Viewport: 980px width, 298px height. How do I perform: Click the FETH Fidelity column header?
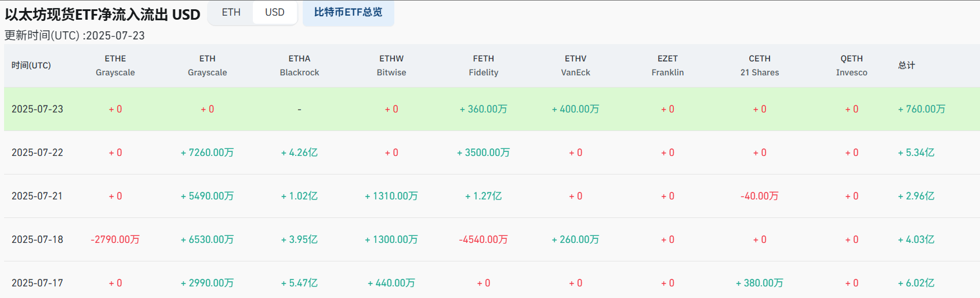pos(484,66)
